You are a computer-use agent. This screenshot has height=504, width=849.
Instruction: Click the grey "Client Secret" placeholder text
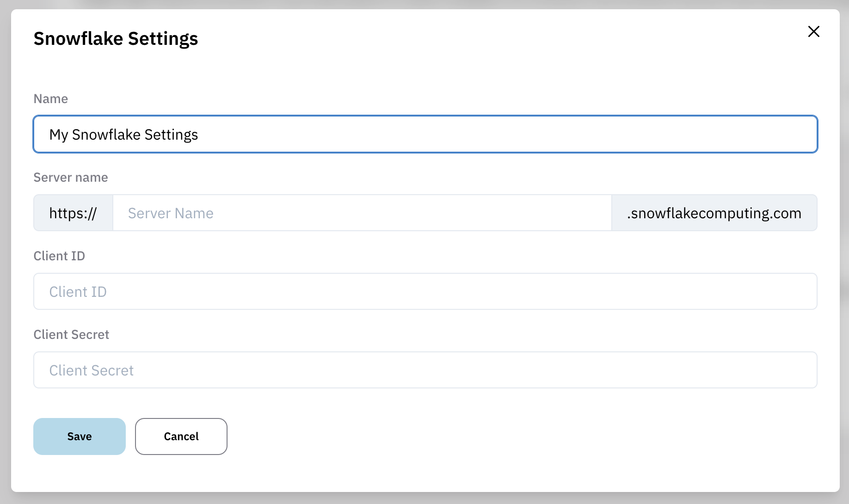point(91,370)
